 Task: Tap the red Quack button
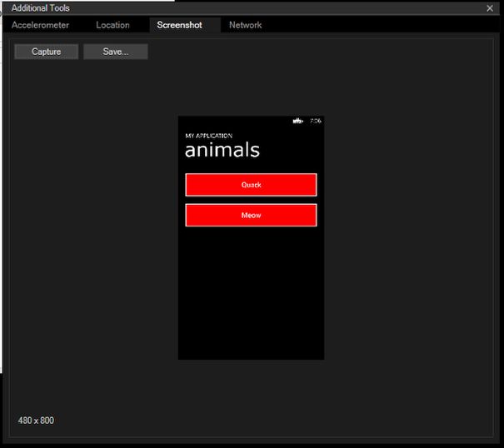(x=251, y=185)
